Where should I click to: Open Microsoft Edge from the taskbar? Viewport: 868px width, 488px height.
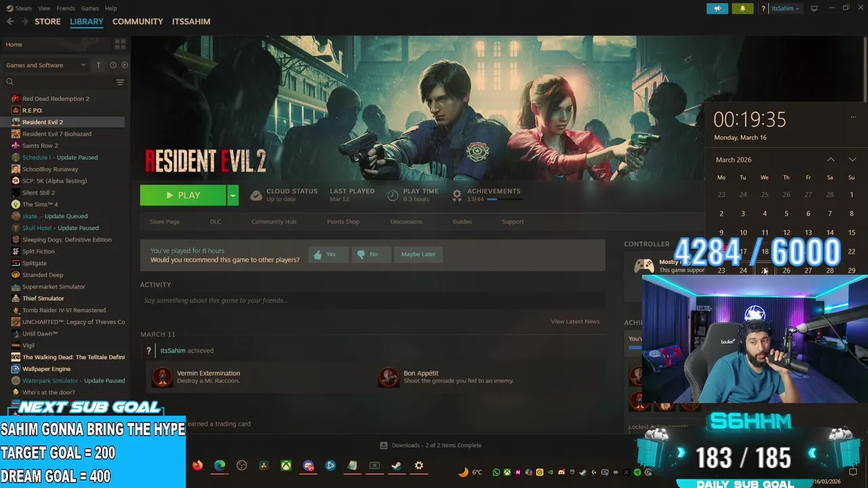(220, 466)
